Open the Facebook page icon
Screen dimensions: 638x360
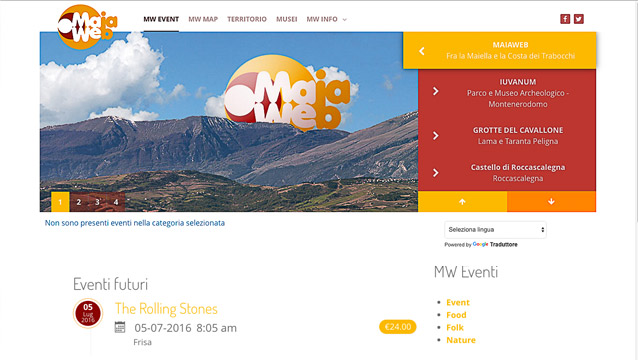click(565, 19)
